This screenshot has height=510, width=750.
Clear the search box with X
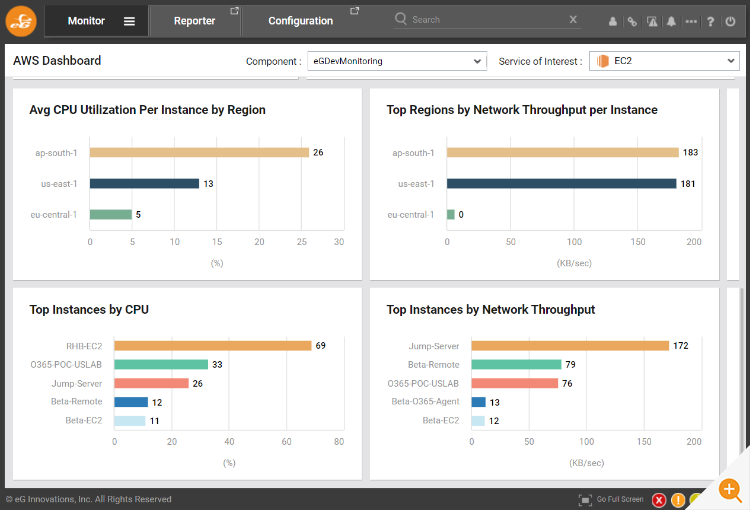[x=573, y=19]
